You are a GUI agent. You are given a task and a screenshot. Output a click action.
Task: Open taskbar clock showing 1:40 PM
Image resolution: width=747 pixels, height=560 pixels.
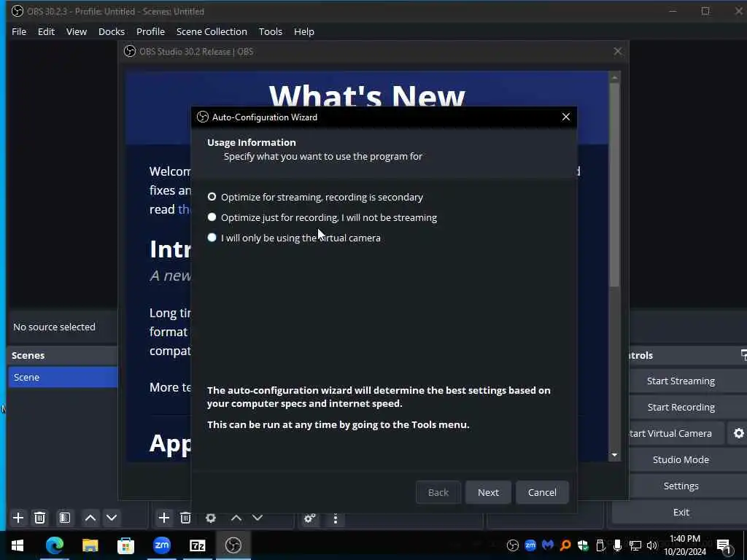click(x=685, y=545)
